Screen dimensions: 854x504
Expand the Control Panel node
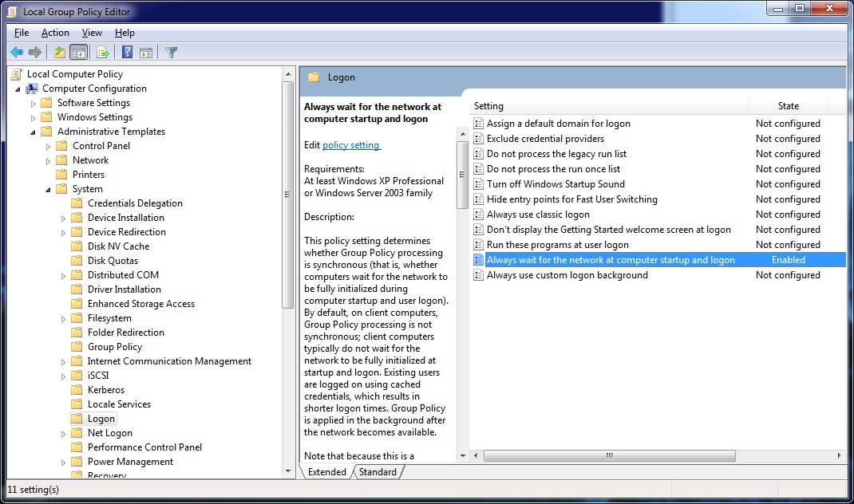48,147
